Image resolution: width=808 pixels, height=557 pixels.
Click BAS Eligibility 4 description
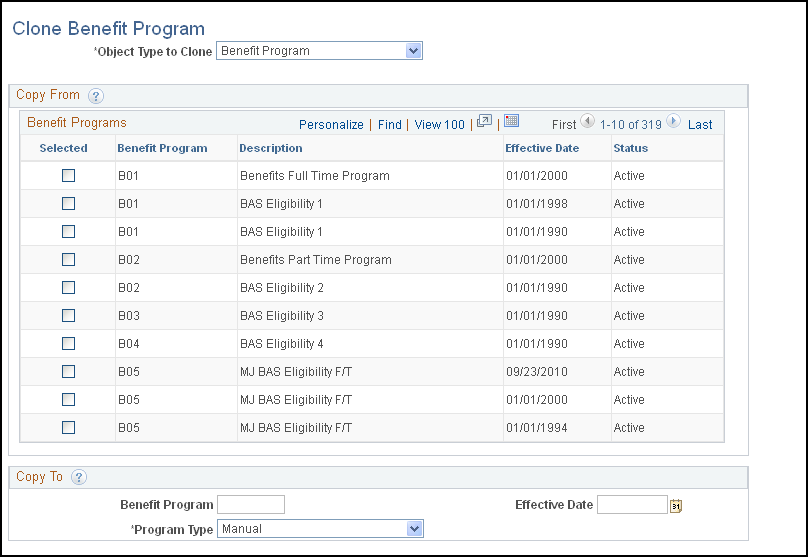[282, 344]
